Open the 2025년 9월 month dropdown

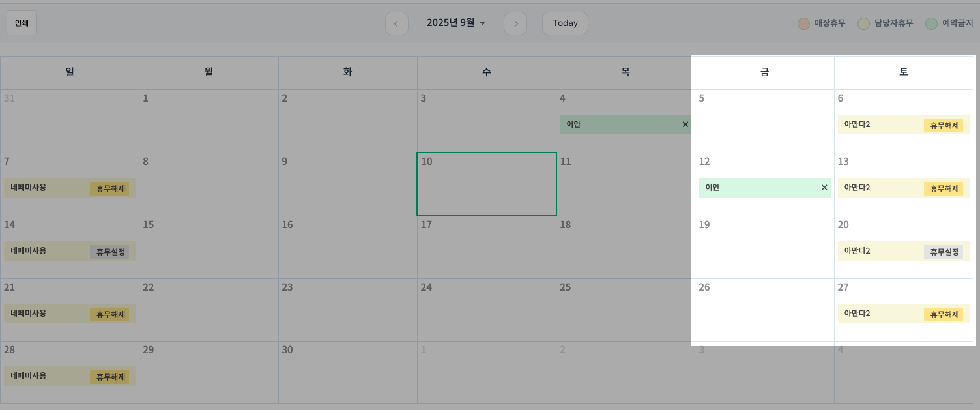pyautogui.click(x=456, y=23)
